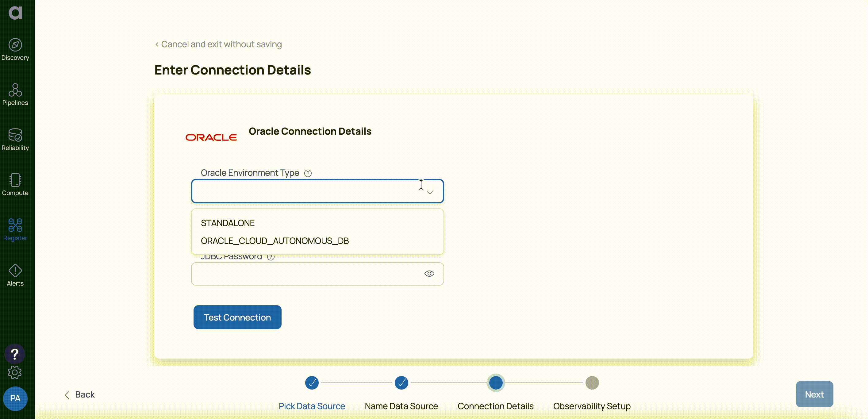
Task: Open the Compute section
Action: click(x=15, y=185)
